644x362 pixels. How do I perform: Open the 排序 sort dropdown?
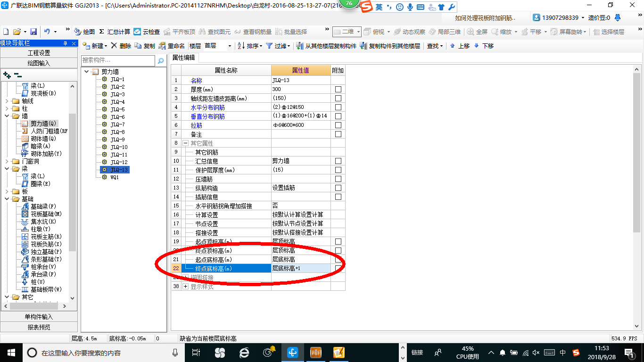point(249,46)
